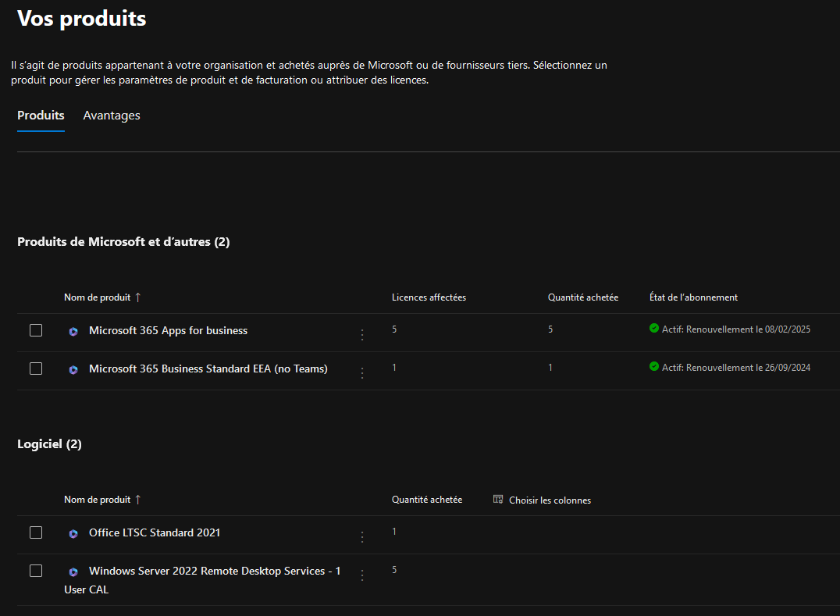Open the Avantages tab
Screen dimensions: 840x616
pyautogui.click(x=112, y=116)
